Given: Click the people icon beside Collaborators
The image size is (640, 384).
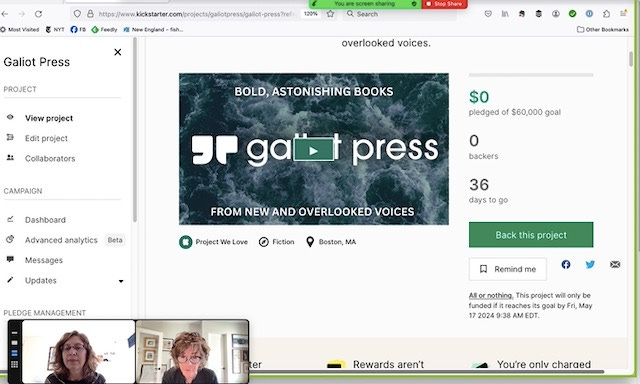Looking at the screenshot, I should [10, 158].
